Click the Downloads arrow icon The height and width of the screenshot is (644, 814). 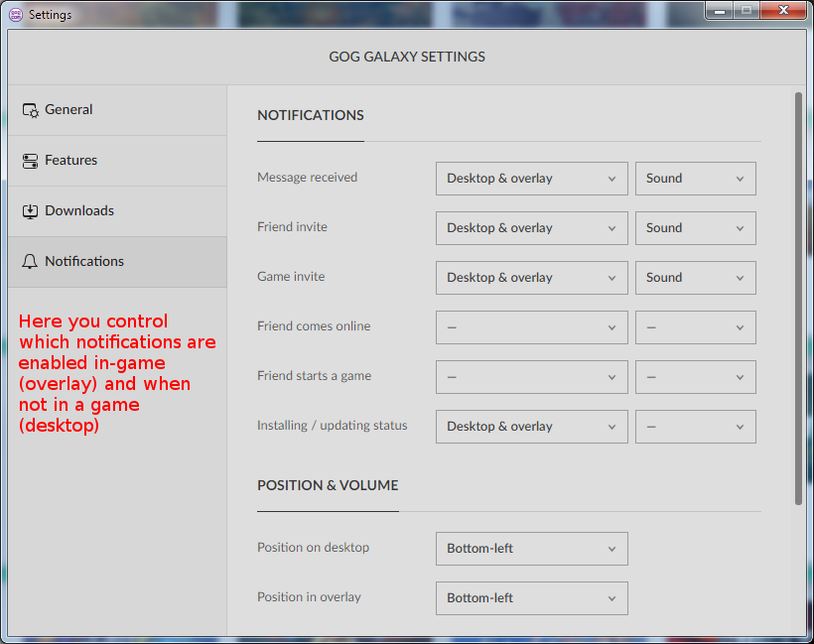(30, 211)
